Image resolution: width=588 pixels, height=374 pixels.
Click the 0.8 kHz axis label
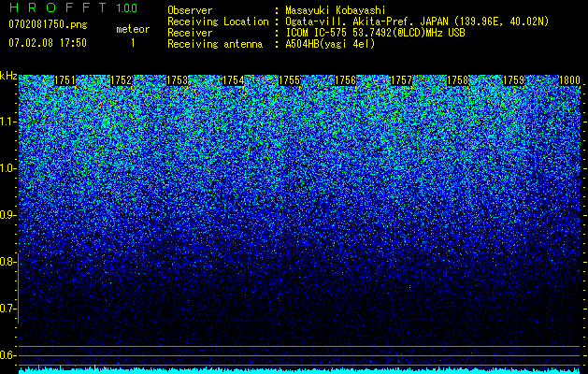point(7,262)
